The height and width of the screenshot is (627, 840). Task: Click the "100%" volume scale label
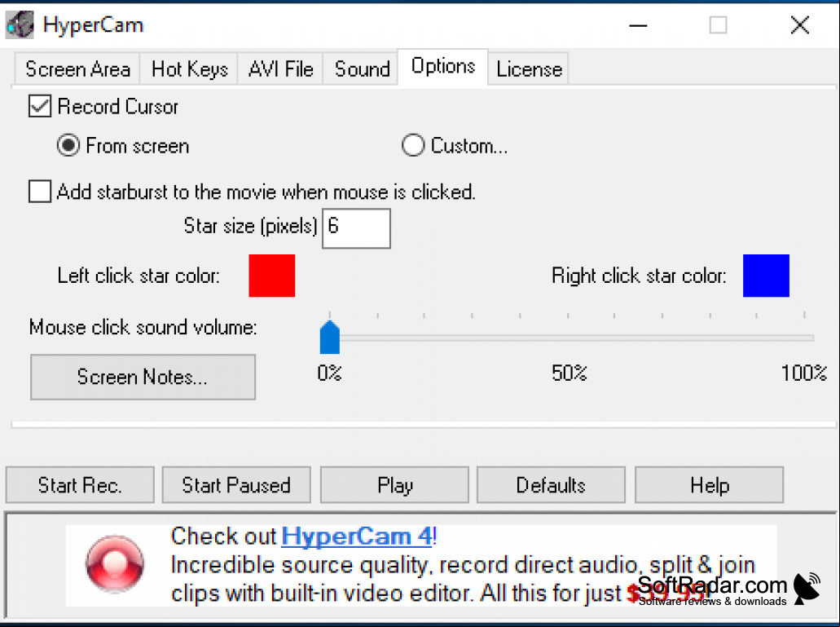pyautogui.click(x=803, y=373)
